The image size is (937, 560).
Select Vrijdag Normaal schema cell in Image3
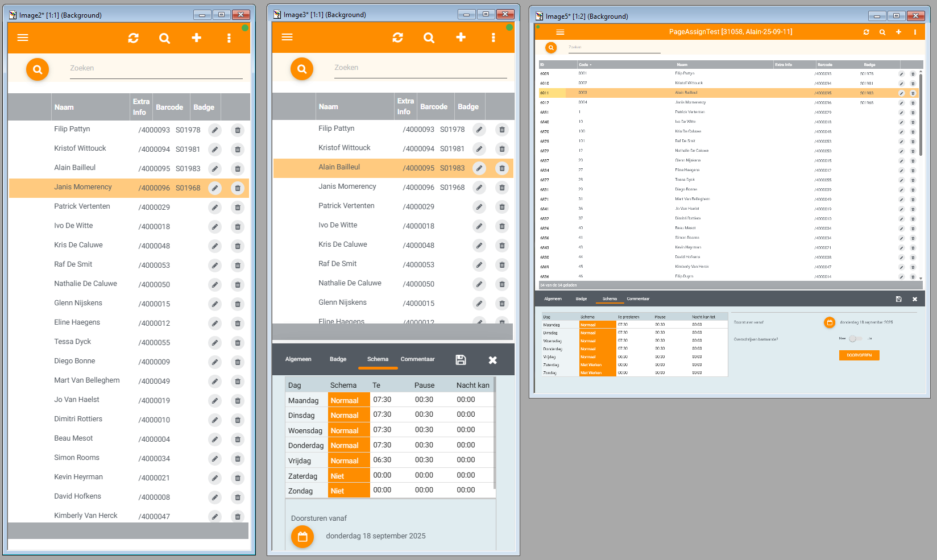[349, 461]
